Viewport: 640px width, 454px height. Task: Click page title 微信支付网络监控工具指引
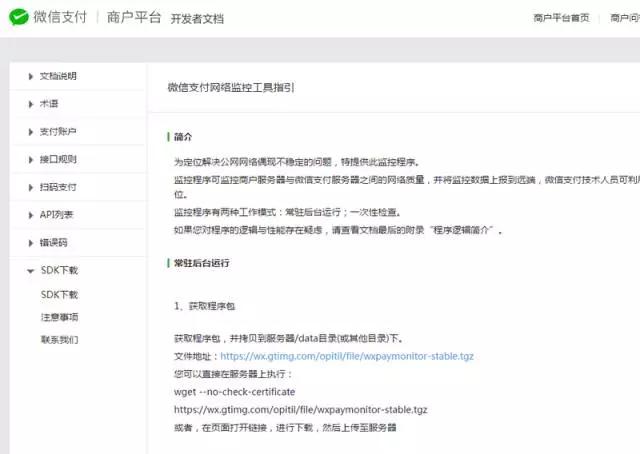pyautogui.click(x=231, y=87)
